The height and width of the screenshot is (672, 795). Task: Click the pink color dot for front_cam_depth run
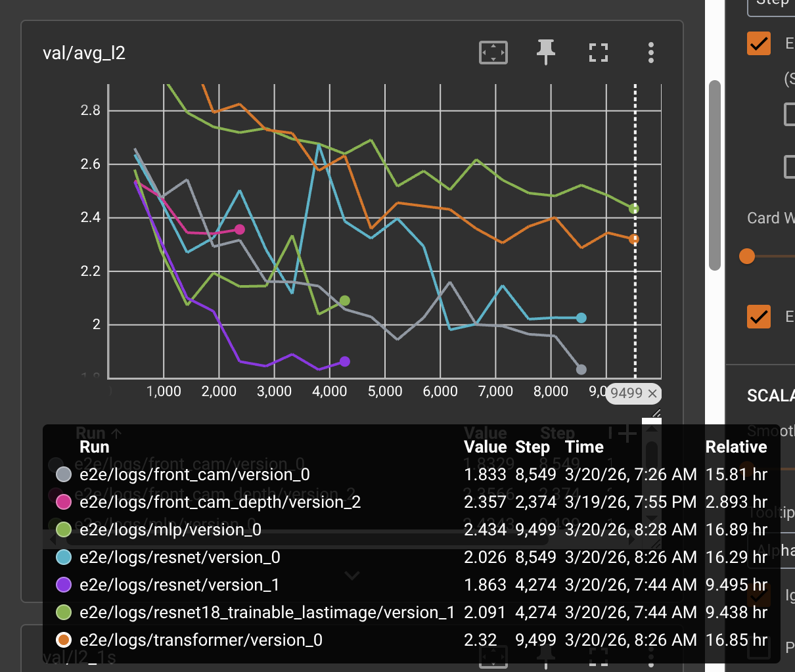tap(63, 502)
